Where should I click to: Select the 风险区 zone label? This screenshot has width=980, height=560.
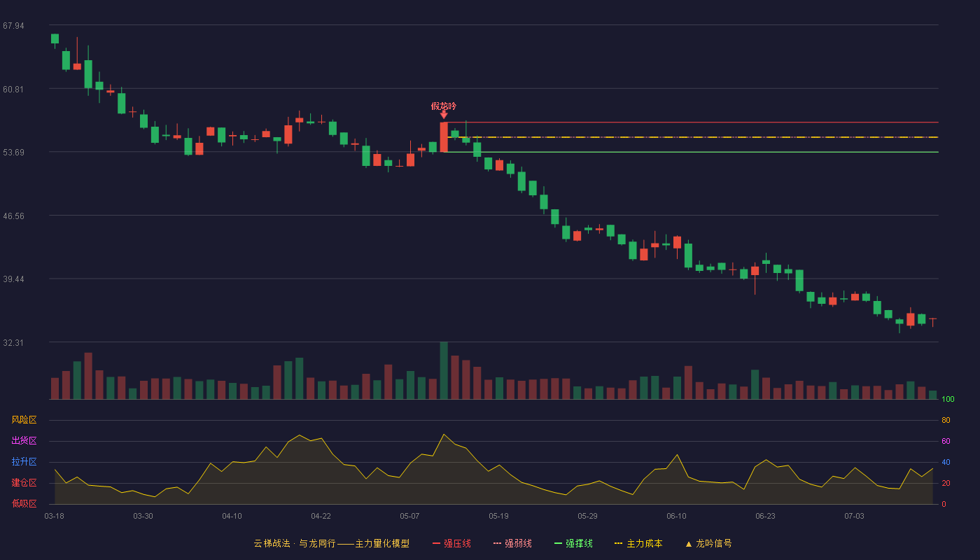[24, 420]
